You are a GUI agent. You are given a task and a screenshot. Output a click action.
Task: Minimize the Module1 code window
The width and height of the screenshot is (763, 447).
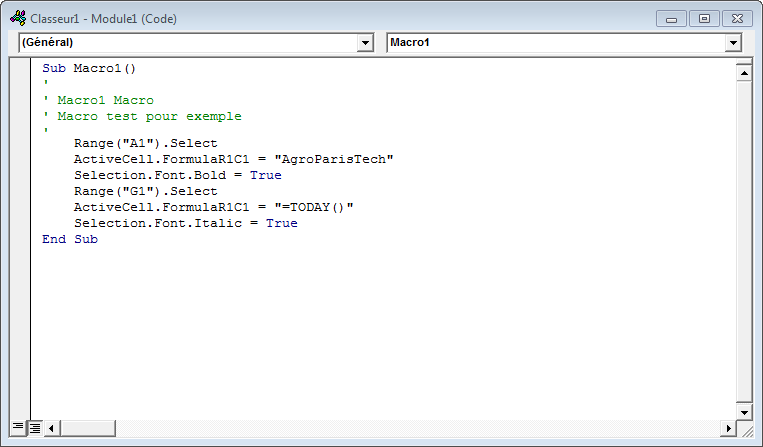(x=672, y=19)
